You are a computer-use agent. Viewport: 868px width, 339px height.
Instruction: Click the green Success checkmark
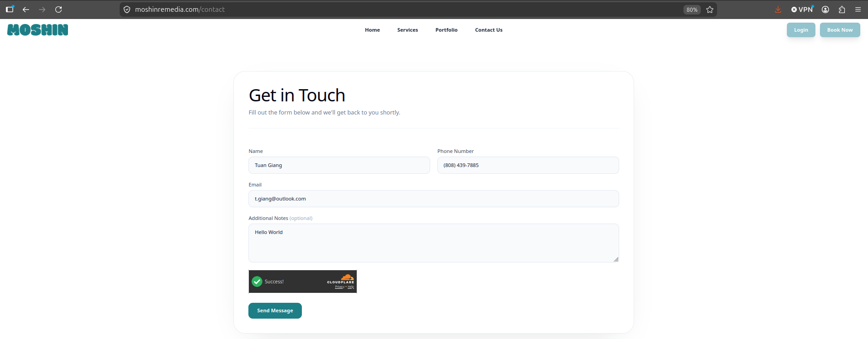tap(257, 282)
